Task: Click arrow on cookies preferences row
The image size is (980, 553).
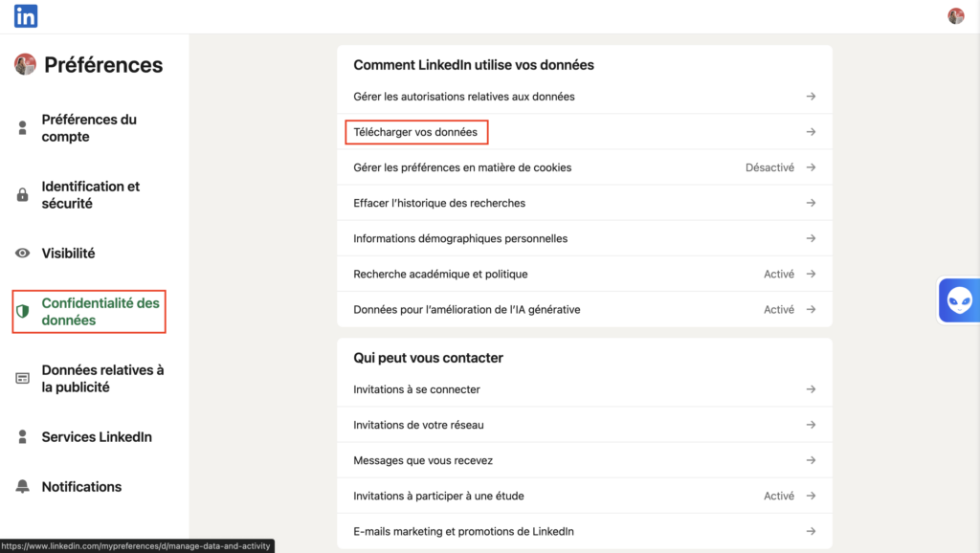Action: click(x=811, y=167)
